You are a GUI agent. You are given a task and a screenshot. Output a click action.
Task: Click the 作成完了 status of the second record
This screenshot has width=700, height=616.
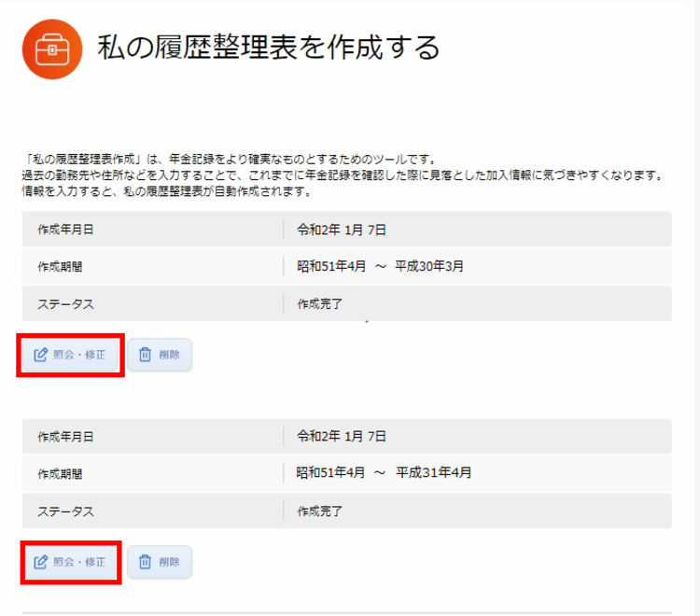[x=319, y=511]
